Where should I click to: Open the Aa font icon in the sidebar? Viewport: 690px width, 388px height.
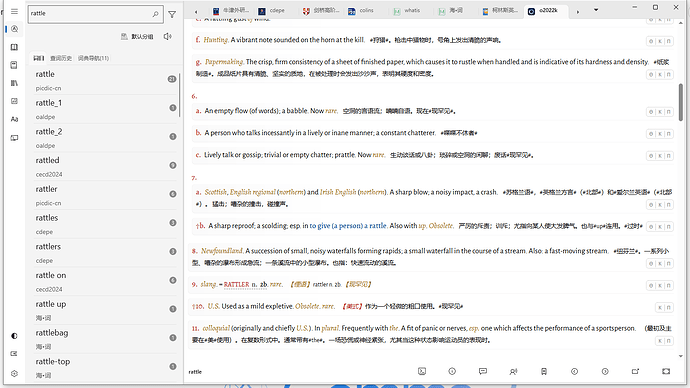[14, 119]
